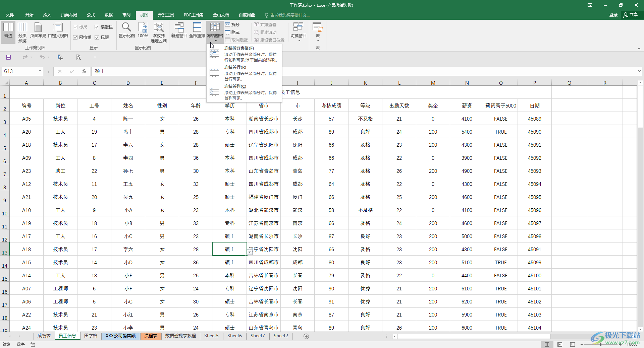Create a 新建窗口 new window

click(179, 30)
